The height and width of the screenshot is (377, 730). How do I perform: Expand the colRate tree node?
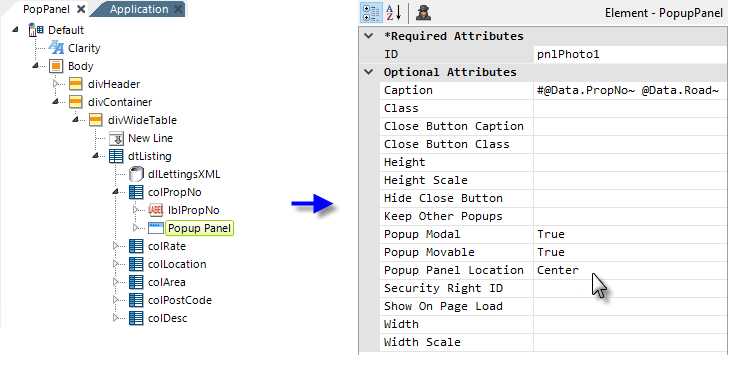point(116,246)
